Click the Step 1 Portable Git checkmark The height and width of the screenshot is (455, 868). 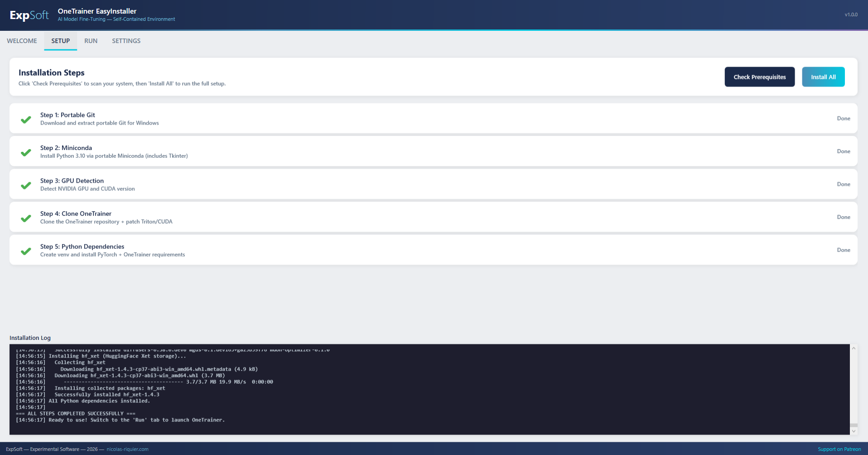(x=26, y=120)
